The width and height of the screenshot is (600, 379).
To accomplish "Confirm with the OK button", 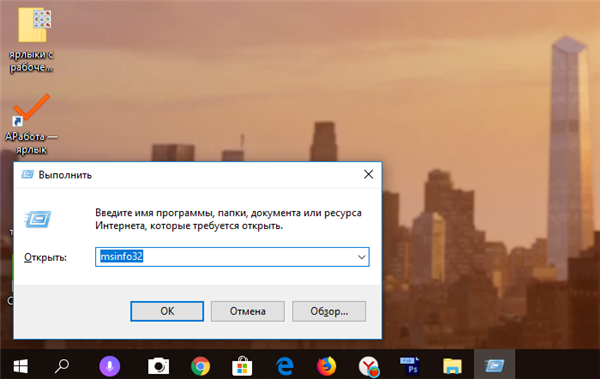I will pos(167,311).
